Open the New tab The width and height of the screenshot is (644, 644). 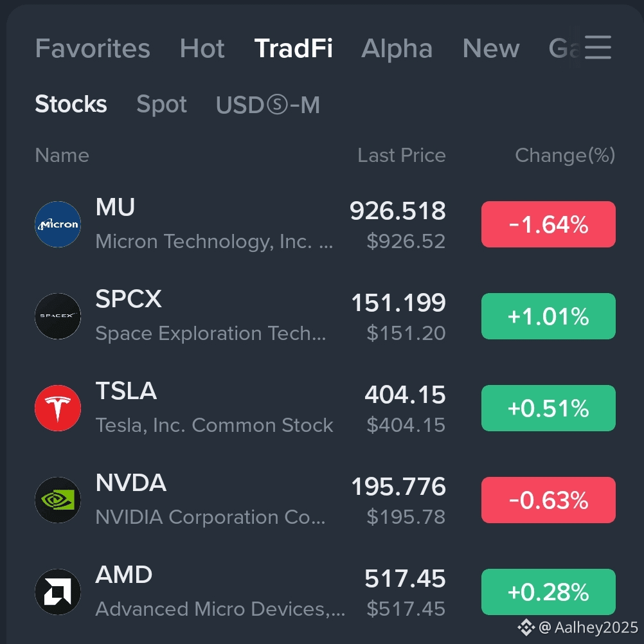click(x=491, y=48)
